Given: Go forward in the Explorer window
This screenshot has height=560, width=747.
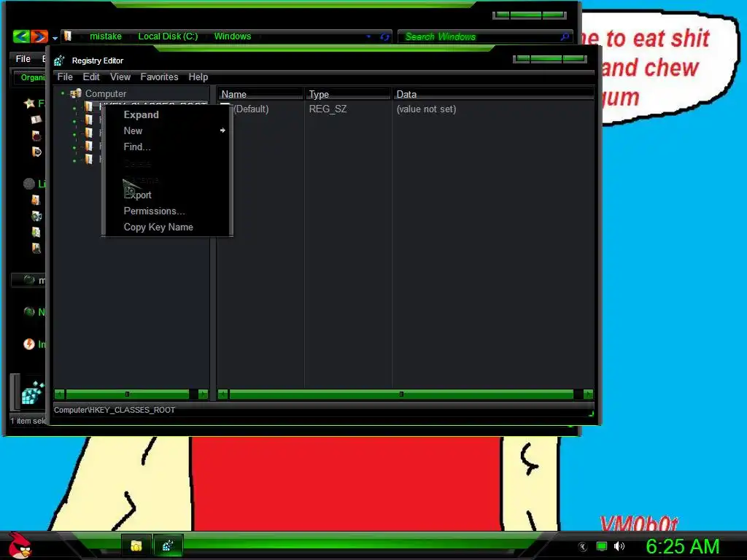Looking at the screenshot, I should tap(39, 36).
